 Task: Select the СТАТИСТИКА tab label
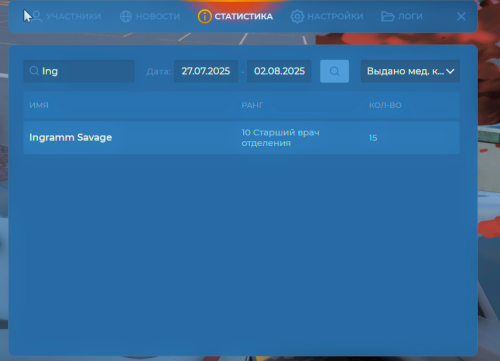244,16
